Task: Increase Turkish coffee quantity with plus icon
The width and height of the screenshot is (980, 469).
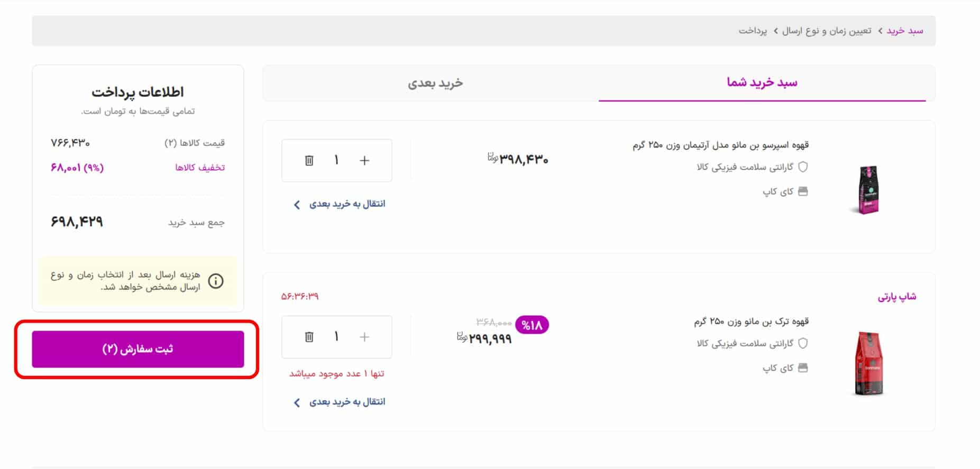Action: click(364, 336)
